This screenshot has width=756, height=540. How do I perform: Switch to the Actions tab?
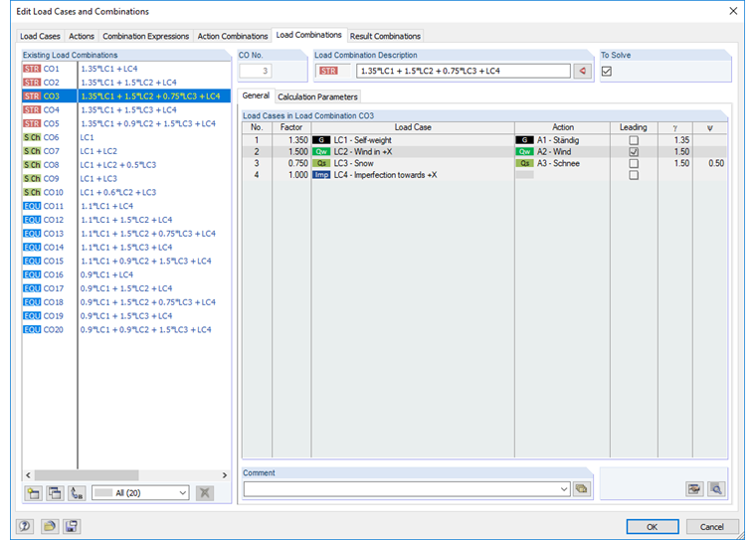pyautogui.click(x=81, y=36)
